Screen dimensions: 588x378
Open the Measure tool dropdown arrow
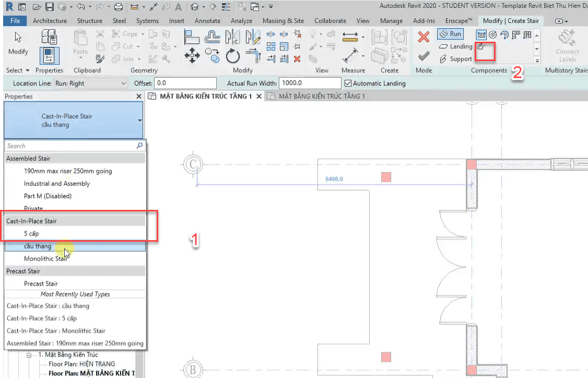[x=363, y=37]
